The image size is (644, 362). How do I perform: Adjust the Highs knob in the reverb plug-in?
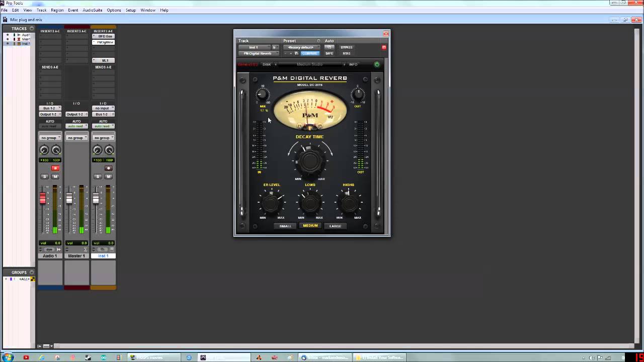pyautogui.click(x=349, y=203)
